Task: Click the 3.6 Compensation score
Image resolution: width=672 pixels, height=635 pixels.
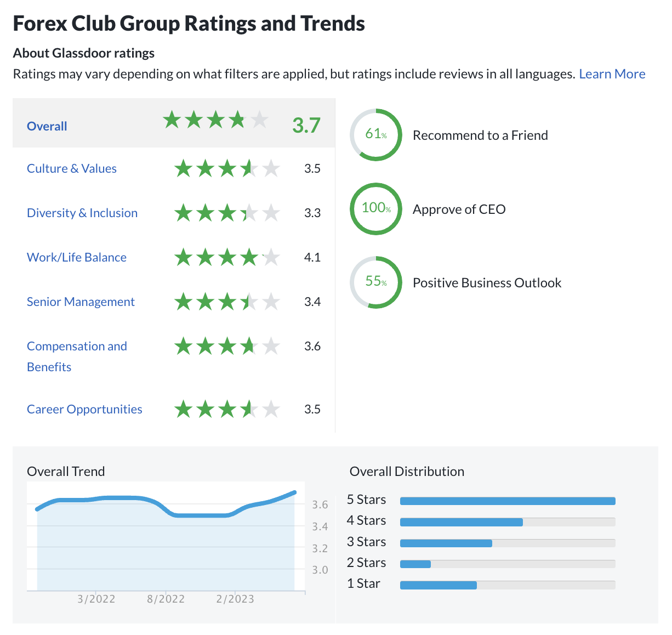Action: coord(312,346)
